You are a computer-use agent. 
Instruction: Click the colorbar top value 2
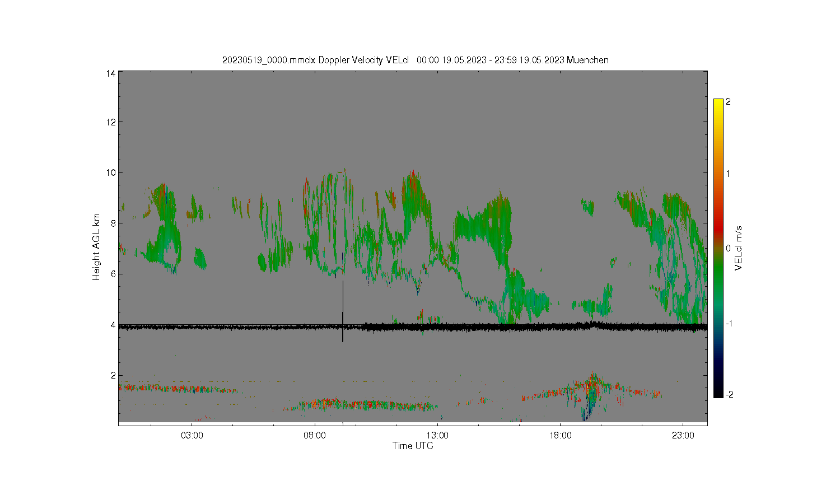728,102
